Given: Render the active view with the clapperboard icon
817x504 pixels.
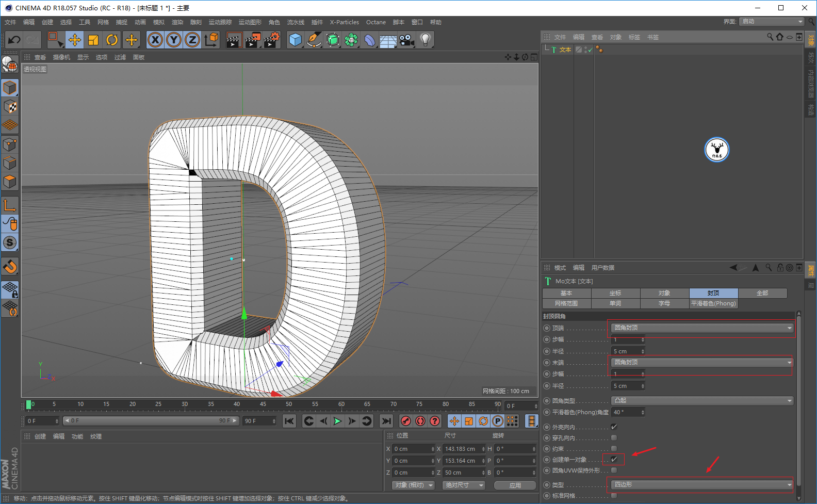Looking at the screenshot, I should click(234, 40).
